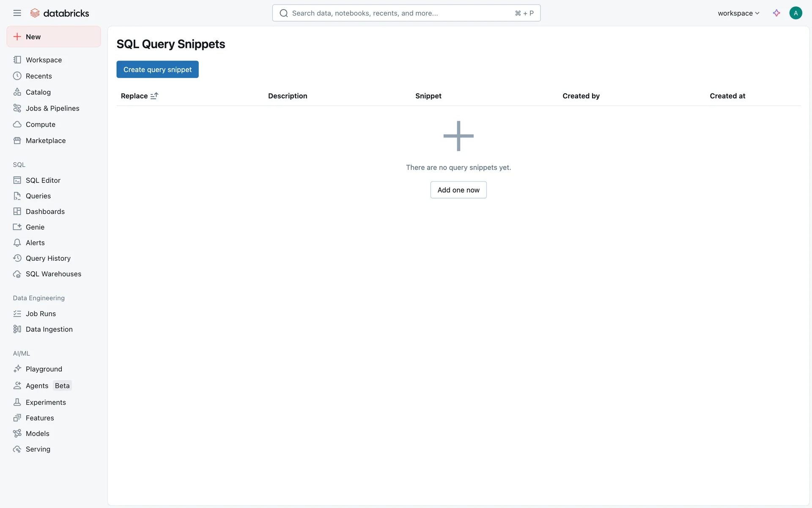Open SQL Editor from sidebar

pos(43,180)
